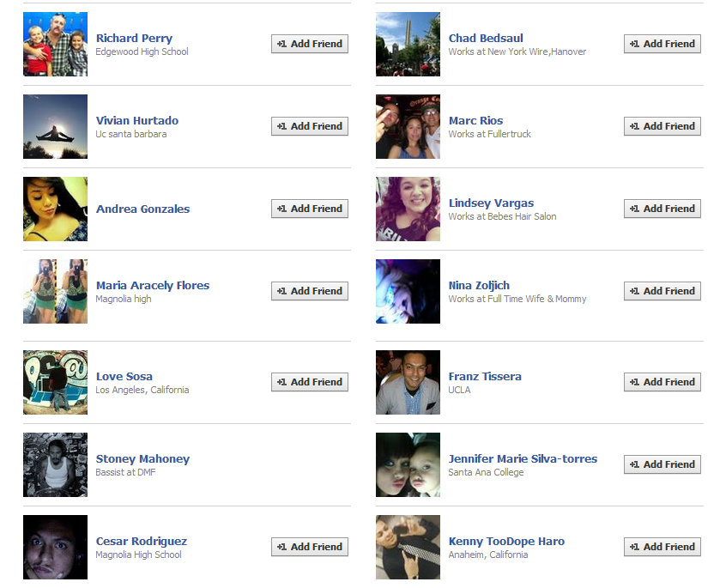
Task: Add Nina Zoljich as a friend
Action: coord(663,291)
